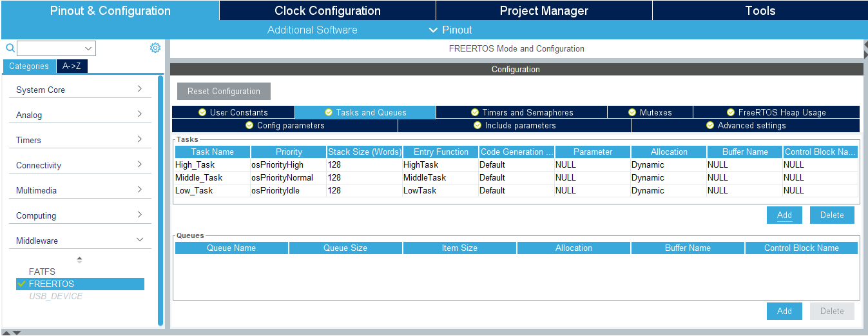Image resolution: width=868 pixels, height=336 pixels.
Task: Click the Priority column header
Action: (x=289, y=152)
